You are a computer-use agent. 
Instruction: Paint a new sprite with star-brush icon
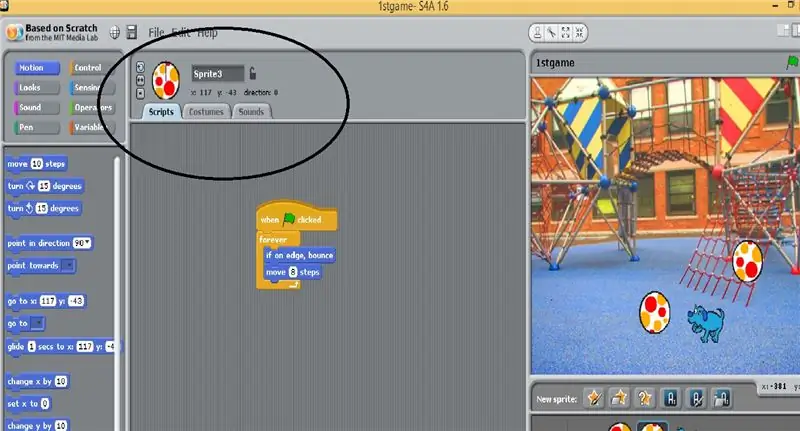[594, 398]
